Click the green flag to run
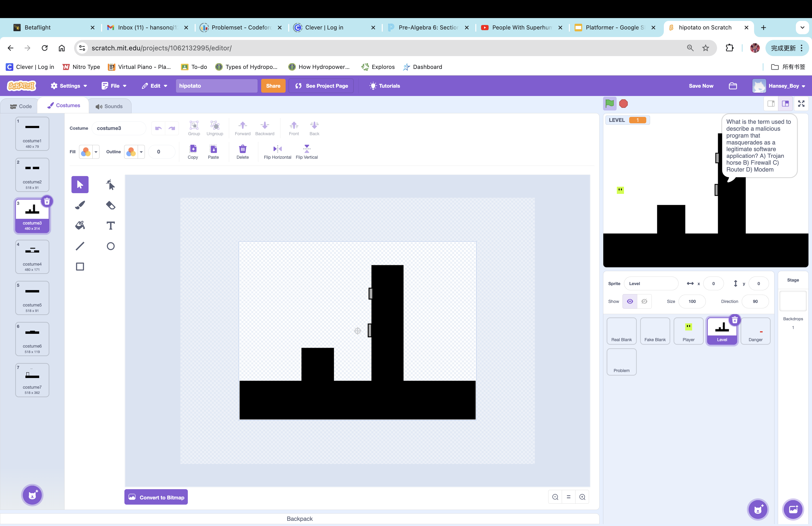This screenshot has height=526, width=812. [x=609, y=103]
